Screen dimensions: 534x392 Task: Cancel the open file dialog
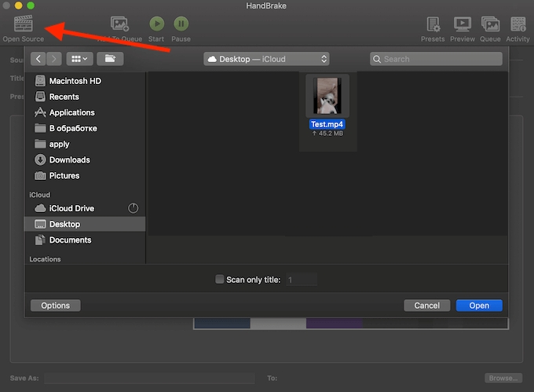[426, 306]
